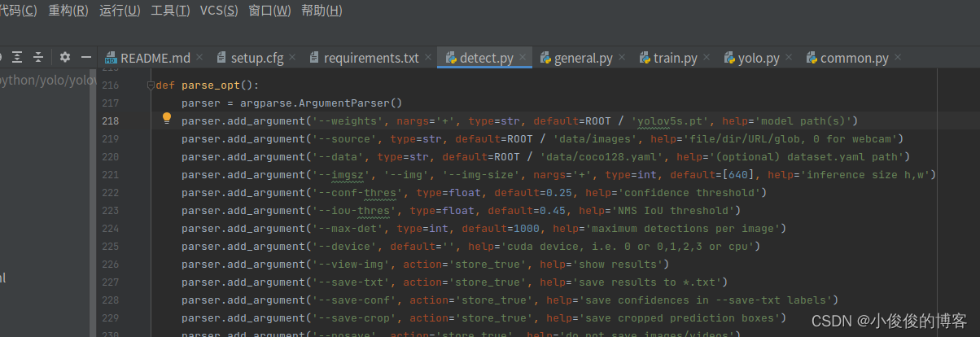Click the '--save-txt' argument string on line 227

click(352, 282)
